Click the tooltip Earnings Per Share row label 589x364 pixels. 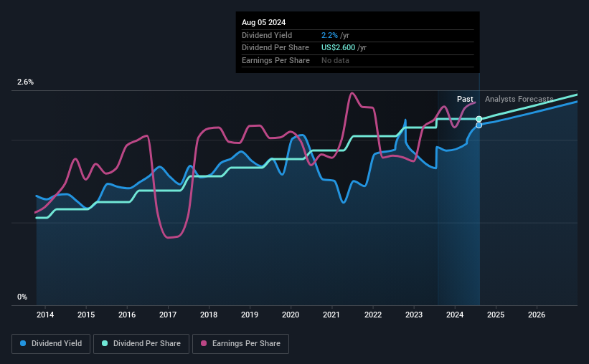point(275,60)
